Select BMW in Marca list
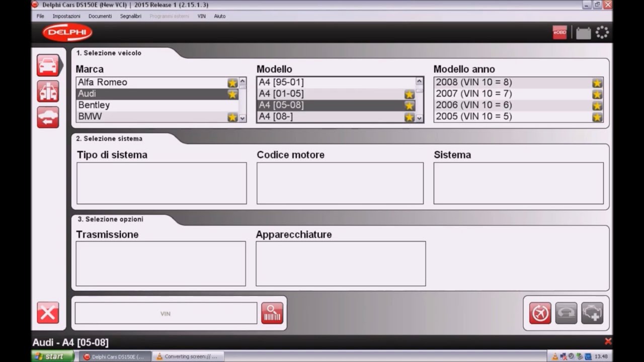This screenshot has width=644, height=362. point(157,117)
